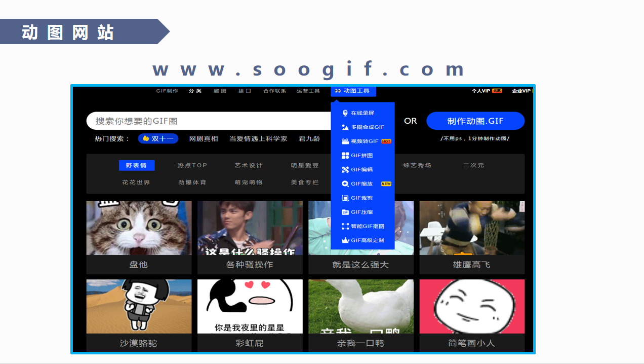The image size is (644, 364).
Task: Open the 运营工具 menu item
Action: pyautogui.click(x=308, y=91)
